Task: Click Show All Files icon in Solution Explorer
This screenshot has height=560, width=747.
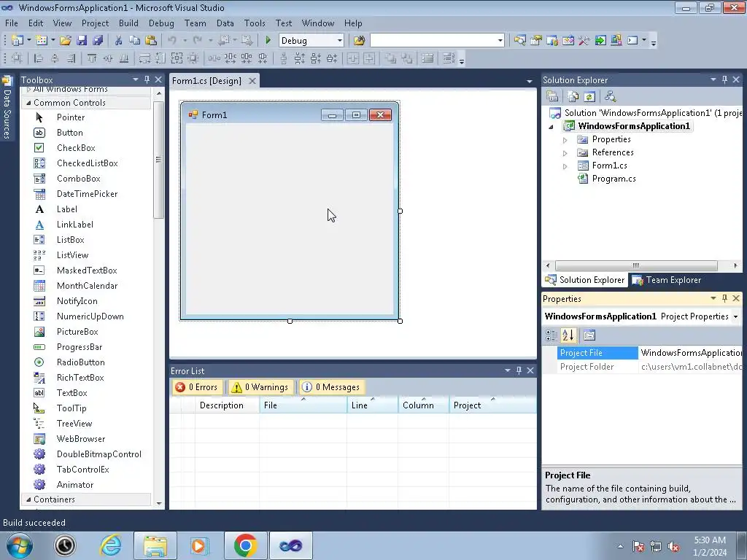Action: [x=573, y=97]
